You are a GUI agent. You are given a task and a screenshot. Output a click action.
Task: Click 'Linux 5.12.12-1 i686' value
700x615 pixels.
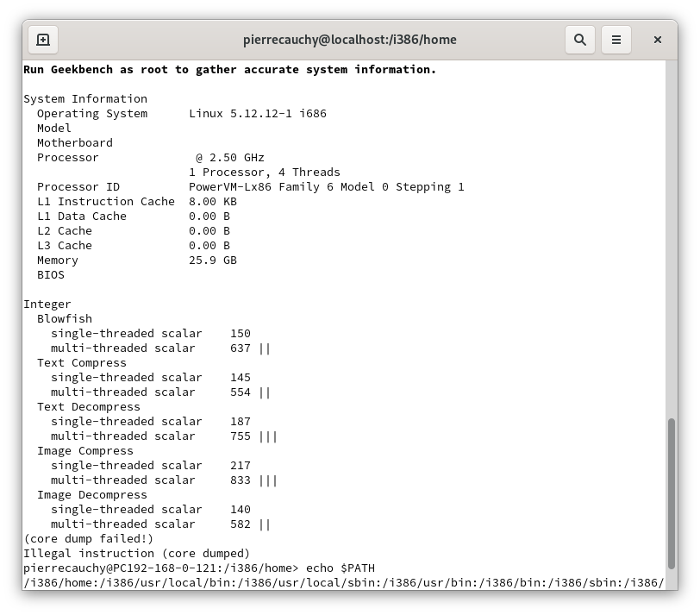(x=258, y=114)
